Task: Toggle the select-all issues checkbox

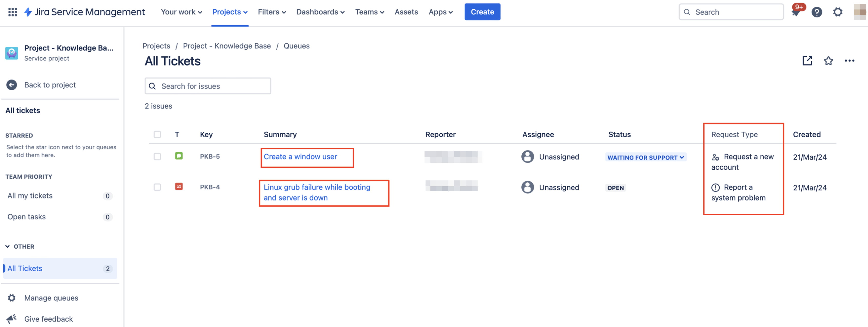Action: click(x=157, y=134)
